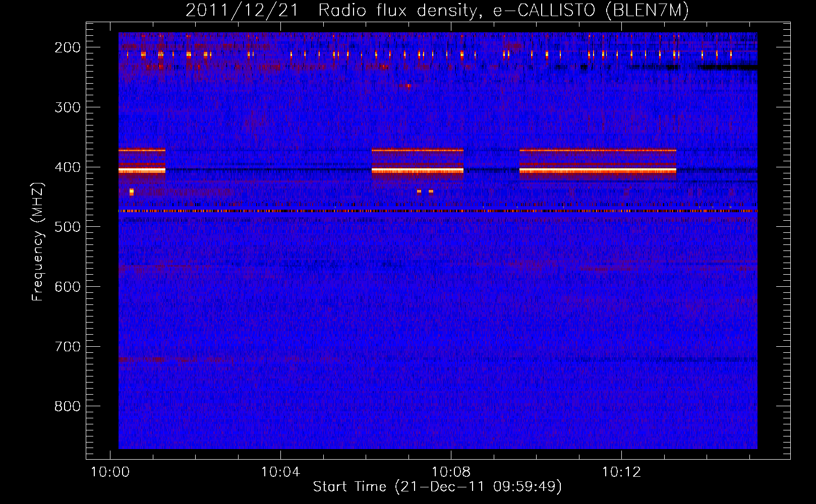Click the 800 frequency tick label
Screen dimensions: 816x504
(68, 406)
